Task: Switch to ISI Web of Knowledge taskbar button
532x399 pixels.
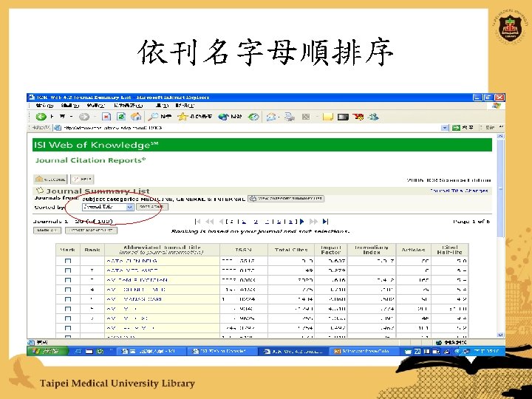Action: 222,351
